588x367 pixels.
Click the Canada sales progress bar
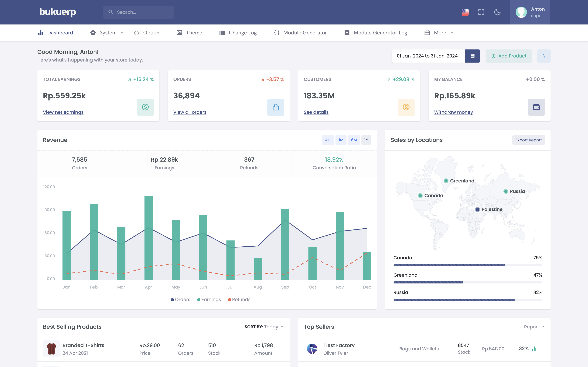467,265
